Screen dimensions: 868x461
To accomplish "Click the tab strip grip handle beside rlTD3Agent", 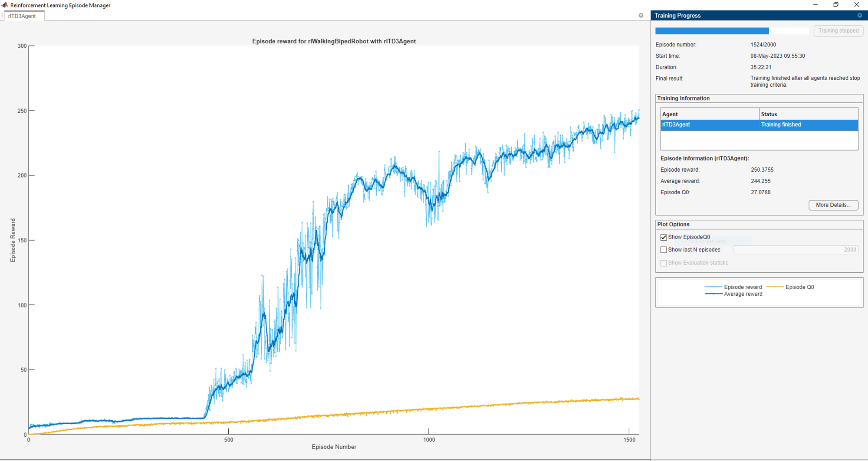I will [x=2, y=16].
